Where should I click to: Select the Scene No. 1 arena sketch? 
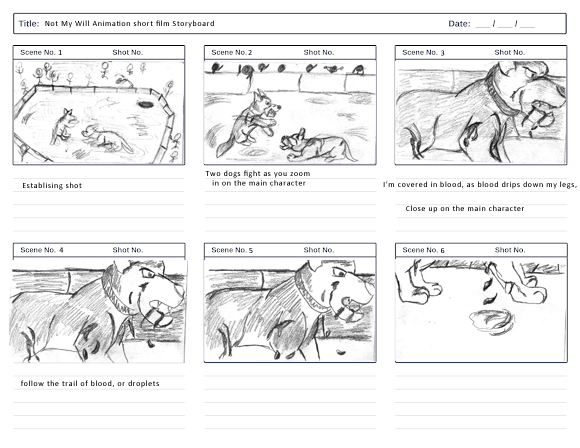(99, 112)
